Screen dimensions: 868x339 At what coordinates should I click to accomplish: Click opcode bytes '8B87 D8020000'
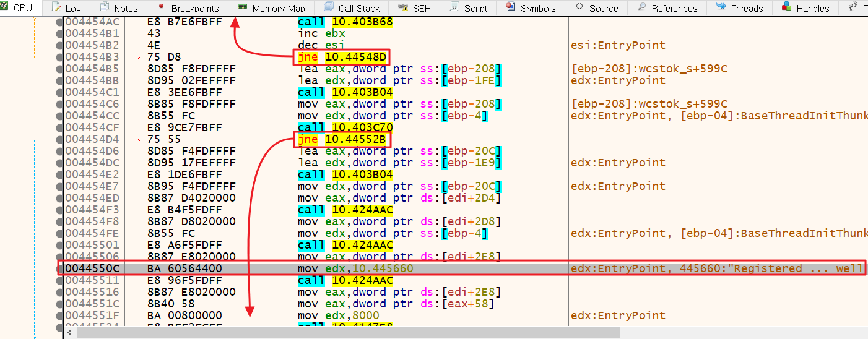pos(191,221)
